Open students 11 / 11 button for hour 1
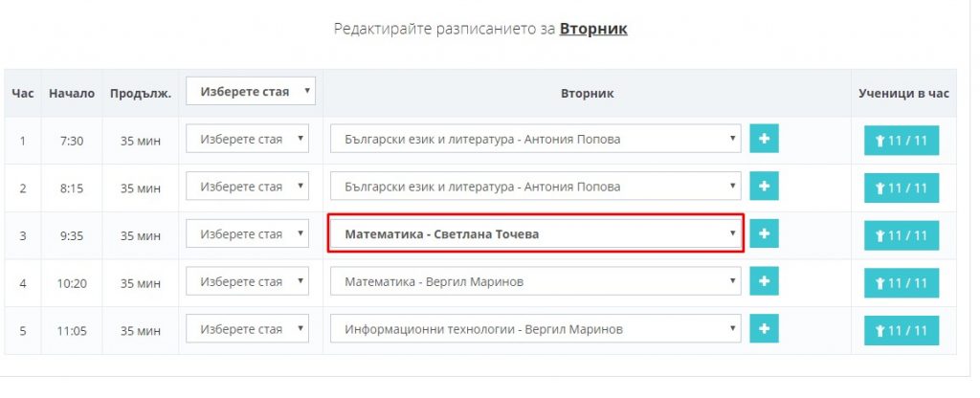The height and width of the screenshot is (398, 980). click(902, 141)
